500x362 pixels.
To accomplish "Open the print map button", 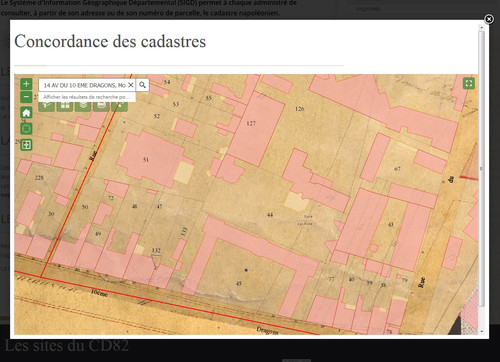I will click(x=101, y=106).
